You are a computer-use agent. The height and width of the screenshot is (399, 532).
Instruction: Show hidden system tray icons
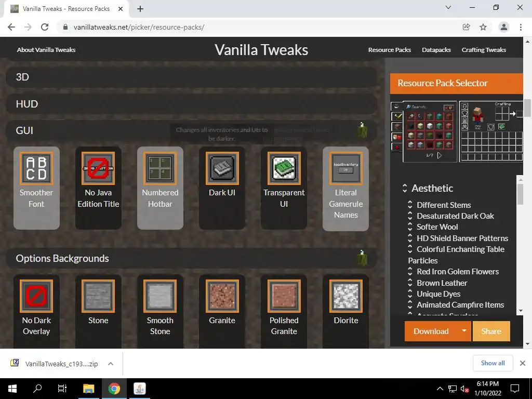click(x=440, y=389)
